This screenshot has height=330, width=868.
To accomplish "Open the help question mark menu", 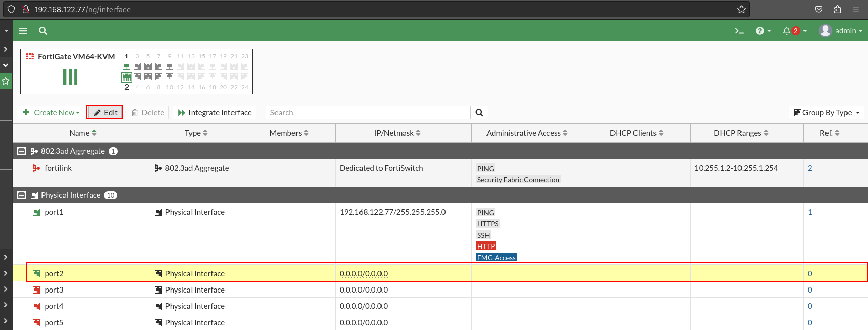I will [763, 31].
